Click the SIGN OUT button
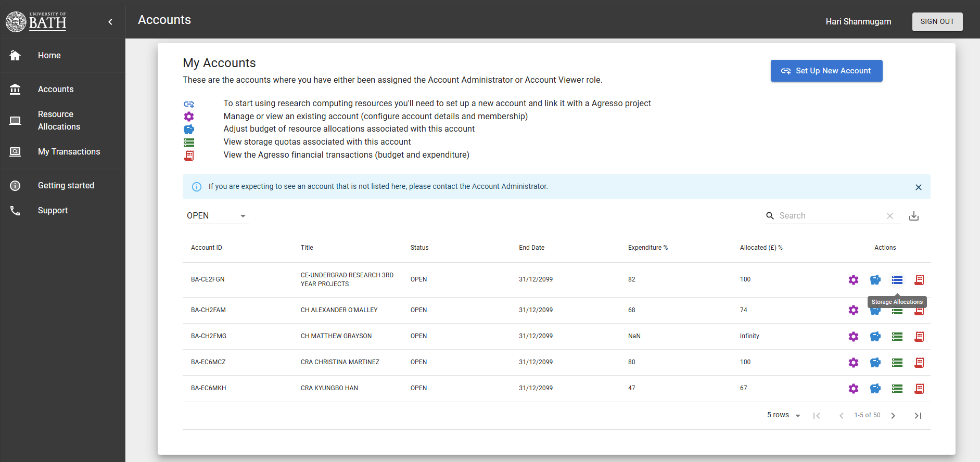 click(937, 22)
